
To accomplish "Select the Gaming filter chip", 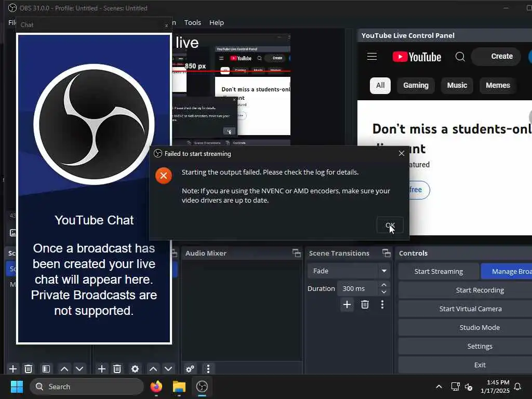I will click(x=416, y=85).
